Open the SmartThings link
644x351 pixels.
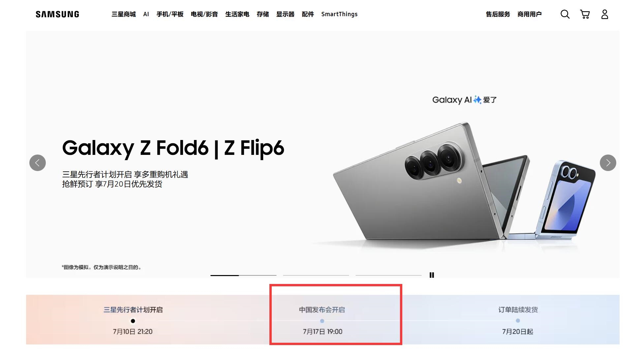[x=339, y=14]
